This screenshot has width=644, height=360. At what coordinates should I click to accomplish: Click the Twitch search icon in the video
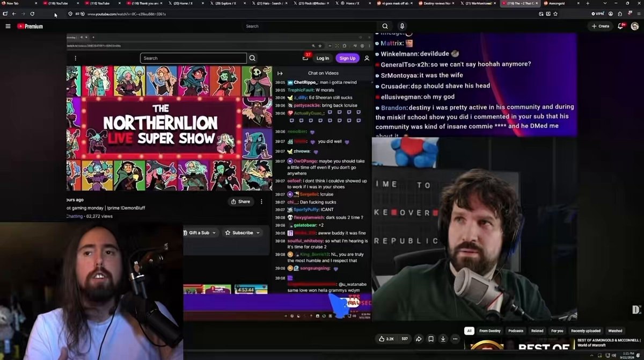coord(252,58)
